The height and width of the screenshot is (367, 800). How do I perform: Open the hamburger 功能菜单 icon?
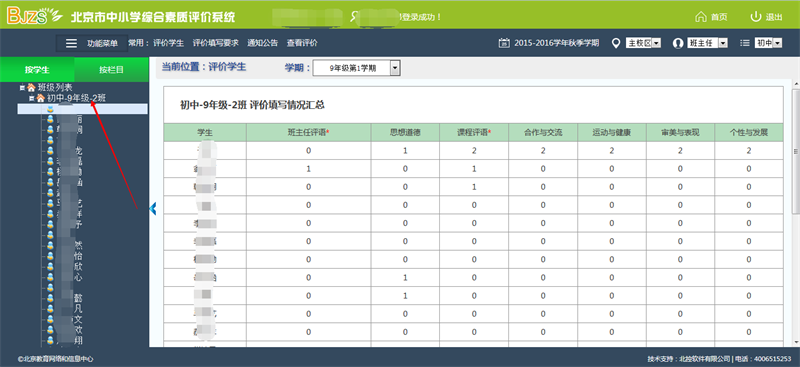(71, 43)
